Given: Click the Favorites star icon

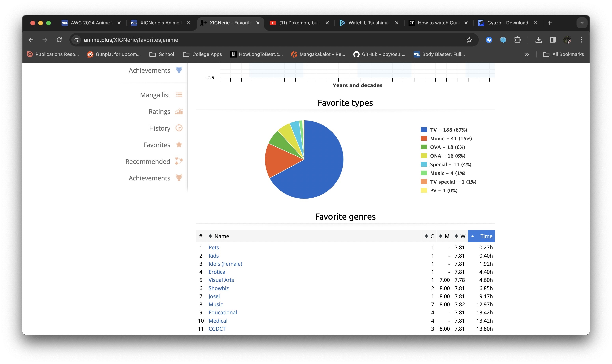Looking at the screenshot, I should click(x=179, y=145).
